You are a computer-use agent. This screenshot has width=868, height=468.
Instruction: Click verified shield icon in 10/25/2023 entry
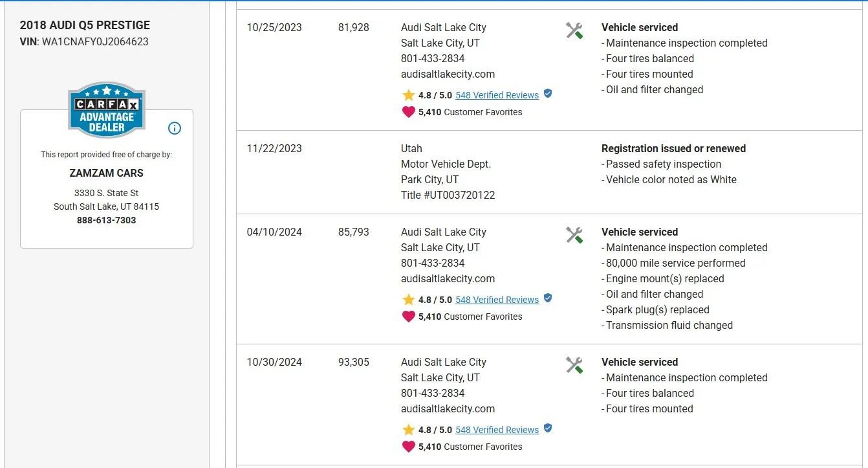pyautogui.click(x=548, y=94)
